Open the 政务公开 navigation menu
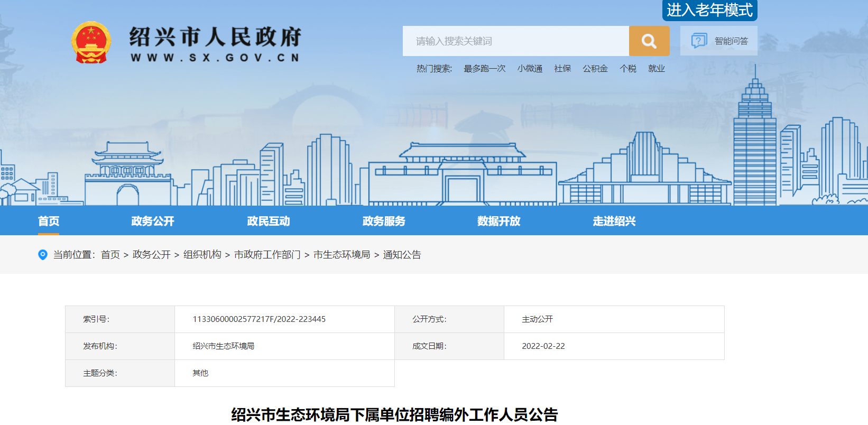The height and width of the screenshot is (425, 868). pos(153,221)
